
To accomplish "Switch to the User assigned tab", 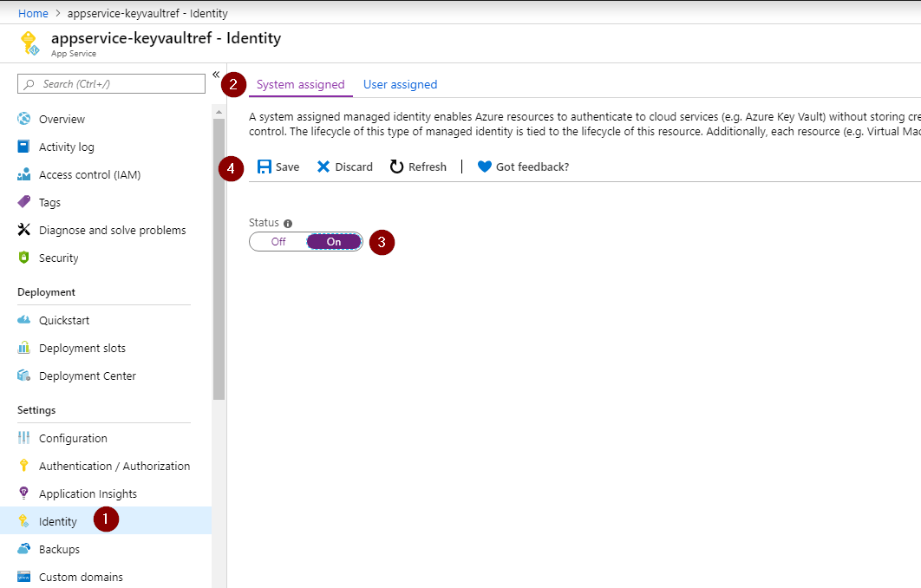I will 400,85.
